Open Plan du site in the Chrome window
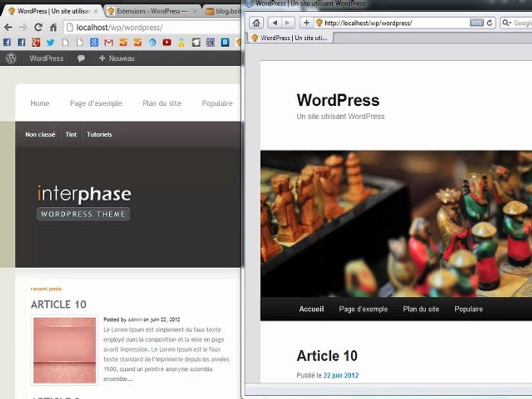532x399 pixels. coord(162,103)
